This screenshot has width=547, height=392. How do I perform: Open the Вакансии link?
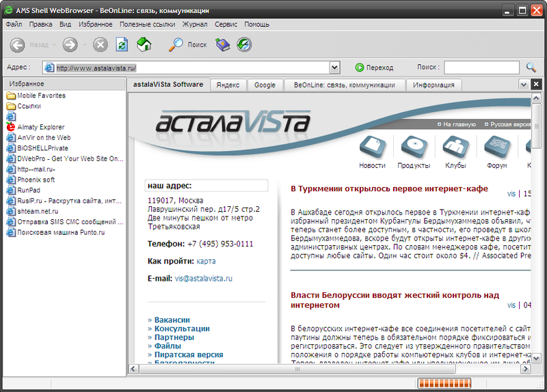pyautogui.click(x=172, y=320)
